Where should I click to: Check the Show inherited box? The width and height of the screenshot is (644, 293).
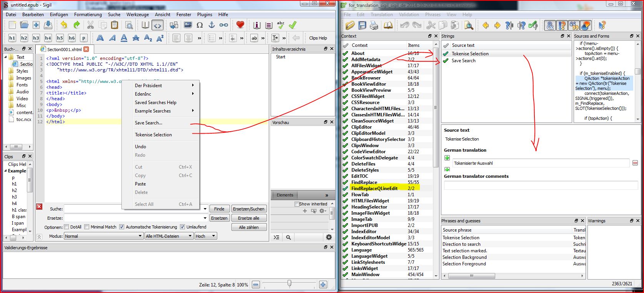click(x=297, y=204)
